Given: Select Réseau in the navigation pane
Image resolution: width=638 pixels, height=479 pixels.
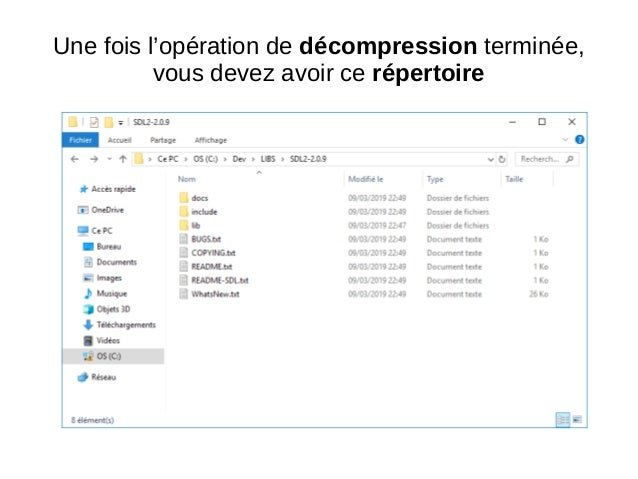Looking at the screenshot, I should pos(103,377).
